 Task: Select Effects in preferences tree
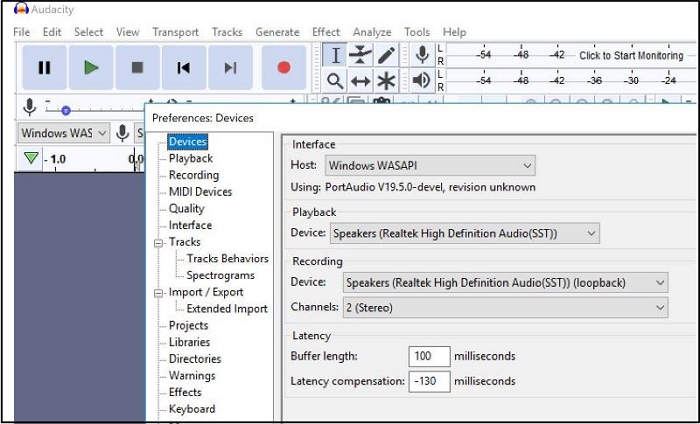point(185,392)
